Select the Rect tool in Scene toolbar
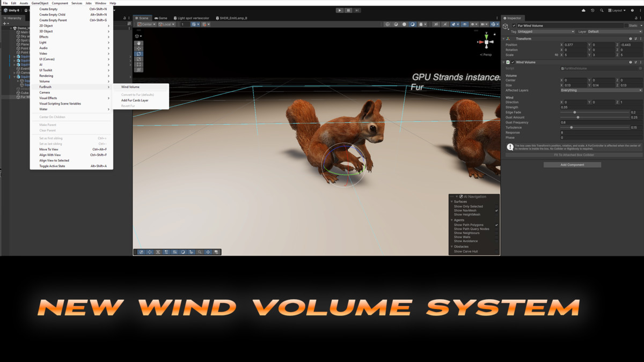This screenshot has width=644, height=362. tap(139, 65)
